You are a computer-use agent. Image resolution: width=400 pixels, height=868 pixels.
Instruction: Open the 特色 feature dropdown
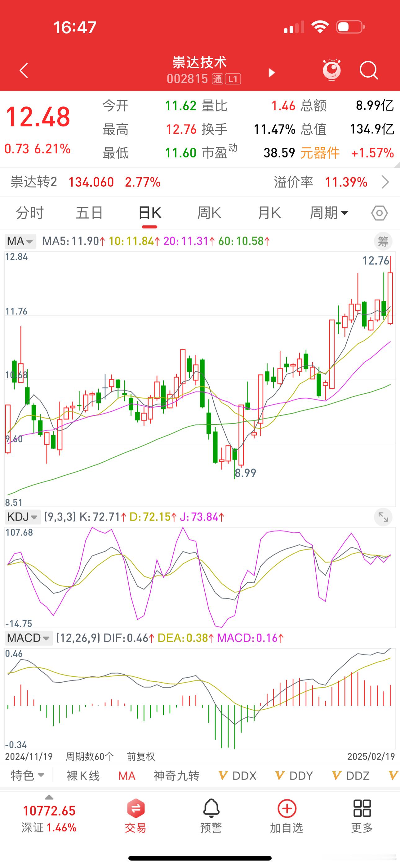point(28,775)
